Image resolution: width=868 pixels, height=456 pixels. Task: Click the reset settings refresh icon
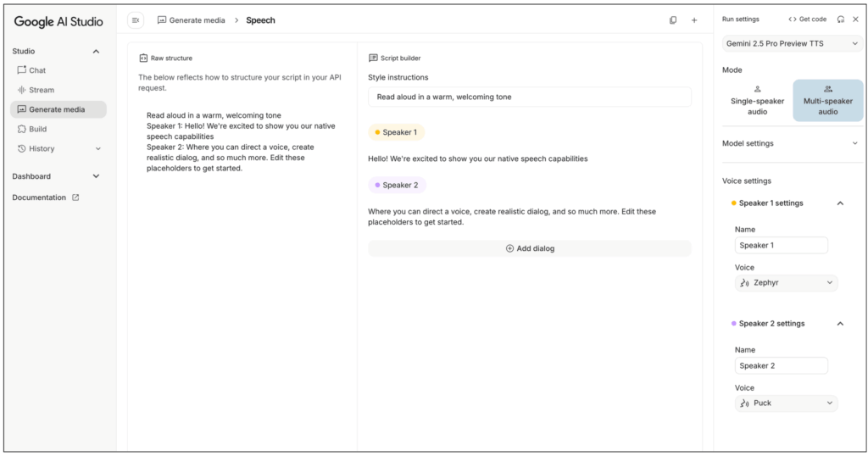point(840,19)
